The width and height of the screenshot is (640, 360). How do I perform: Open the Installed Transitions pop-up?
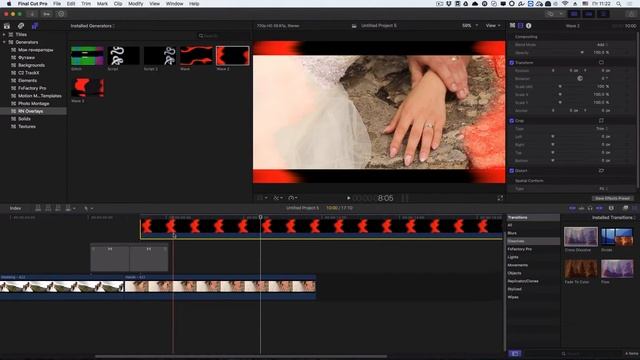tap(613, 218)
